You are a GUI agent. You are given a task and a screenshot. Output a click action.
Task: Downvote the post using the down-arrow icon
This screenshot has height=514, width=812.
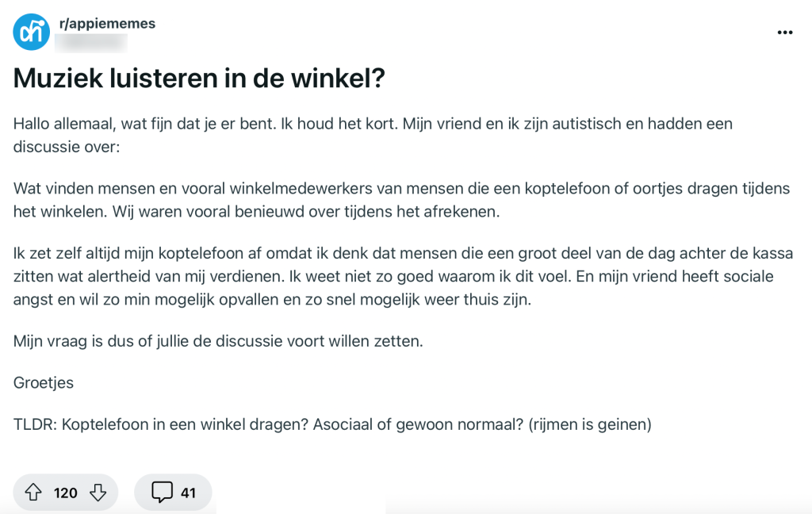[98, 492]
